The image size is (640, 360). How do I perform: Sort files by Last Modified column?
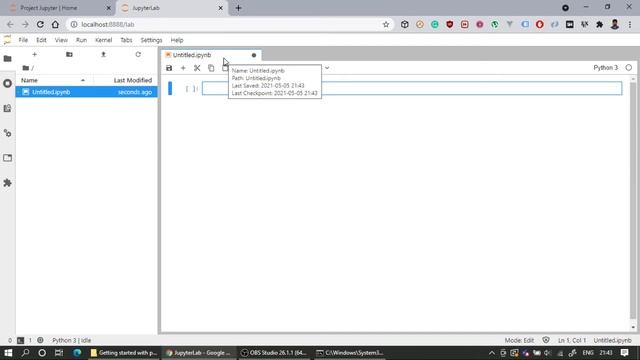point(126,80)
